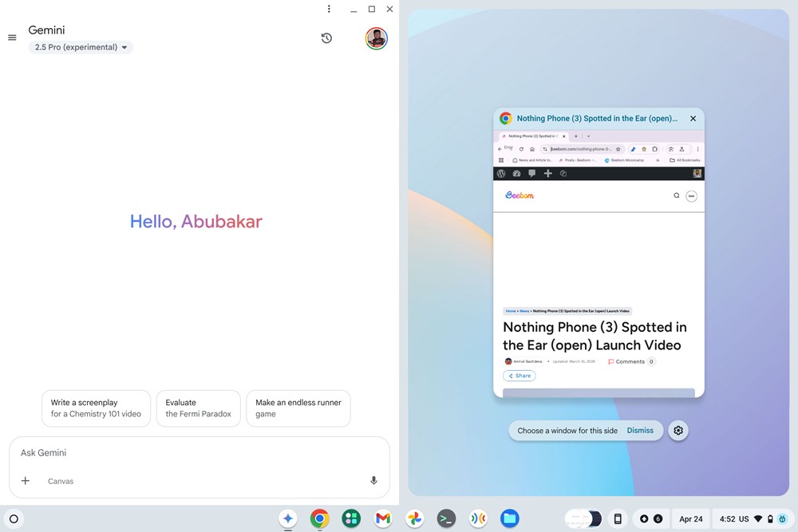This screenshot has height=532, width=798.
Task: Toggle the Canvas option in prompt box
Action: [x=61, y=481]
